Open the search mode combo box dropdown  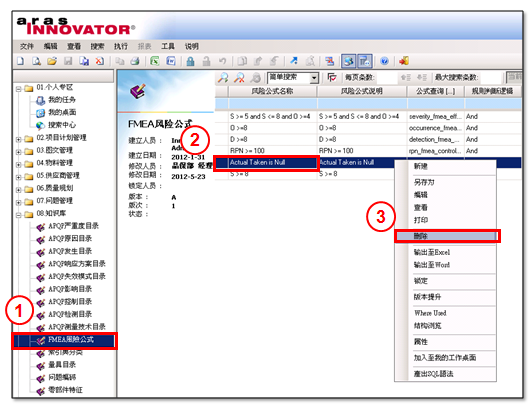click(315, 78)
